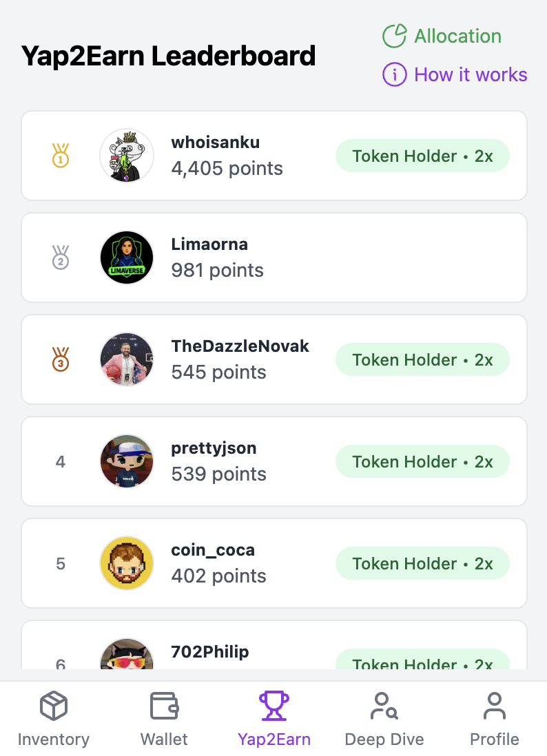Click the gold first-place medal icon

click(61, 156)
